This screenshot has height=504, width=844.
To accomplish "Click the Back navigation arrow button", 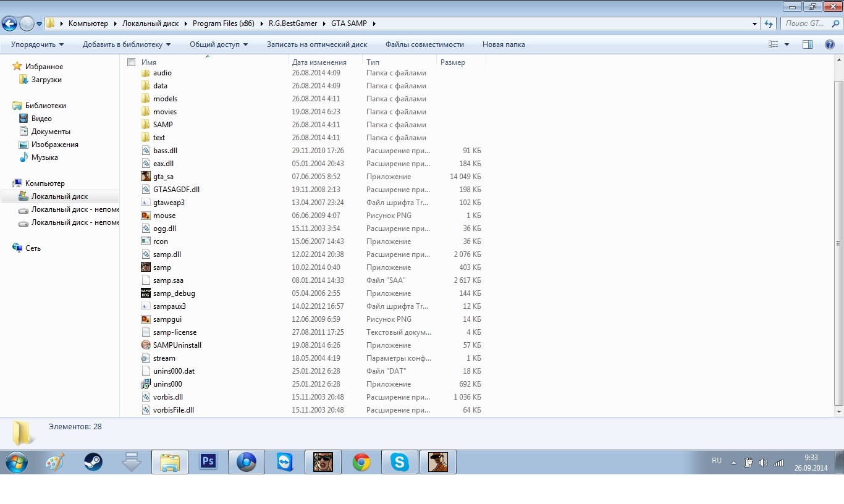I will [9, 24].
